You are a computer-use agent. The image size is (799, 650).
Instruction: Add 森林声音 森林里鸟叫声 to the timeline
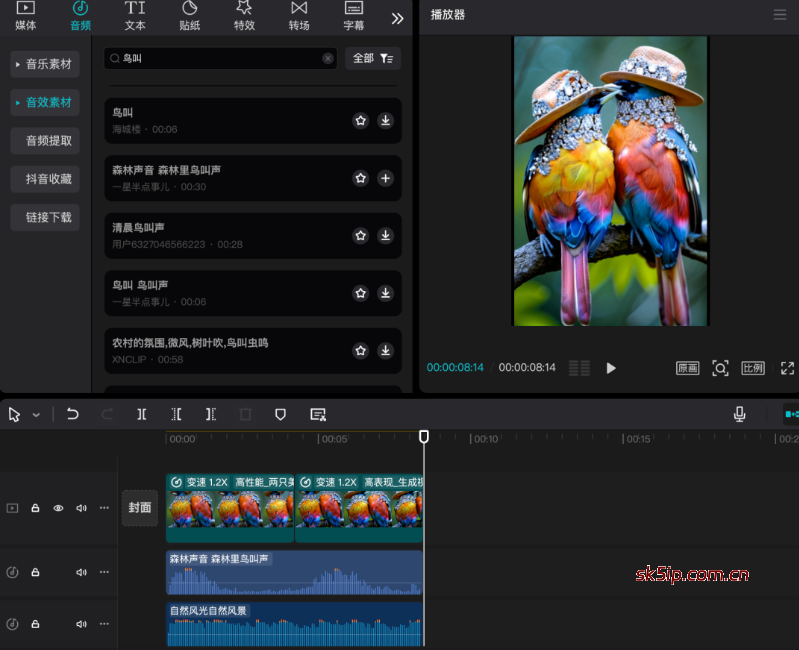point(386,178)
